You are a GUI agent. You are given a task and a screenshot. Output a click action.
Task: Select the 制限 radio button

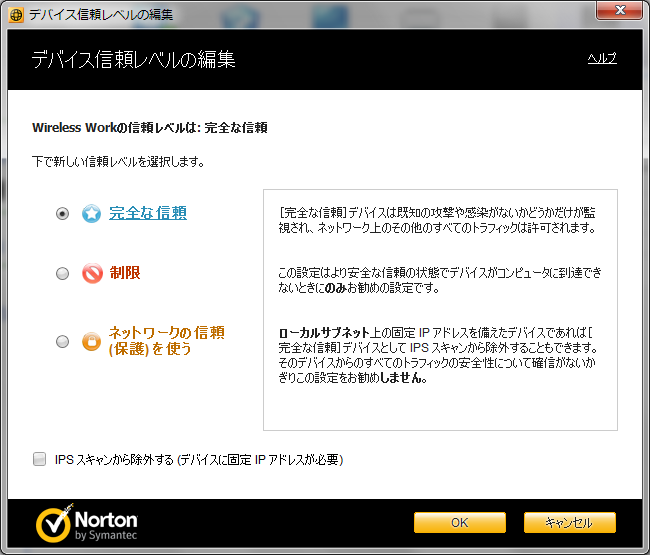coord(63,274)
